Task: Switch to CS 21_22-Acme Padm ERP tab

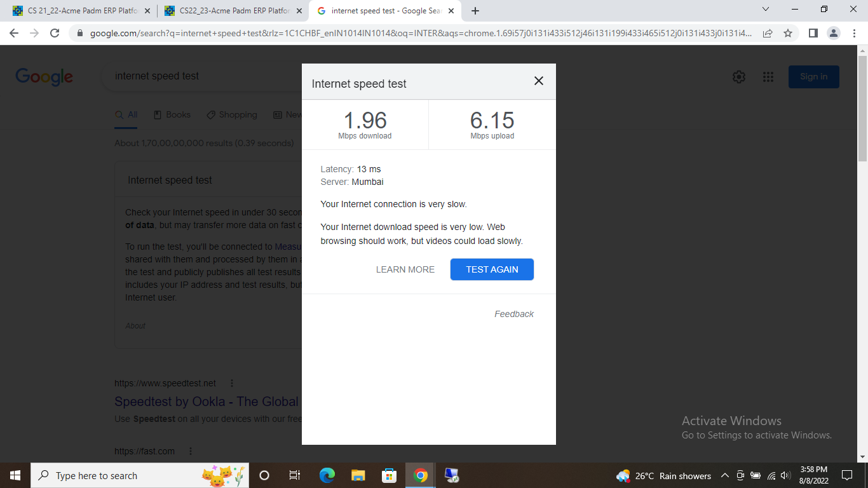Action: click(x=81, y=11)
